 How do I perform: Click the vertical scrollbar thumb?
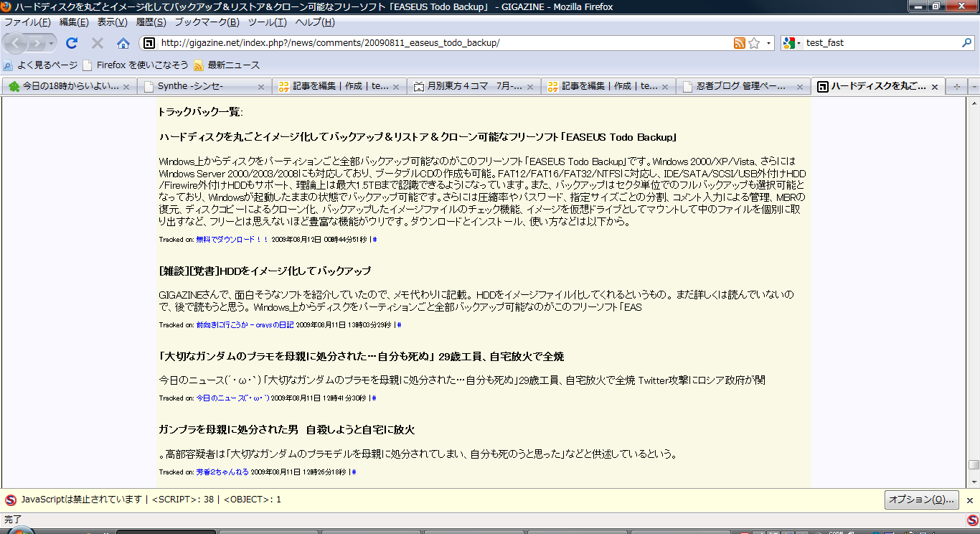[x=974, y=464]
